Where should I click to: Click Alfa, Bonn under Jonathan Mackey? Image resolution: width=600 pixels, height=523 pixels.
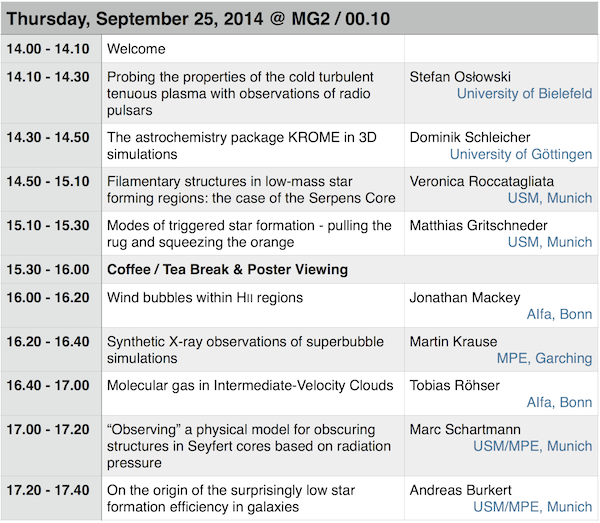[x=559, y=314]
